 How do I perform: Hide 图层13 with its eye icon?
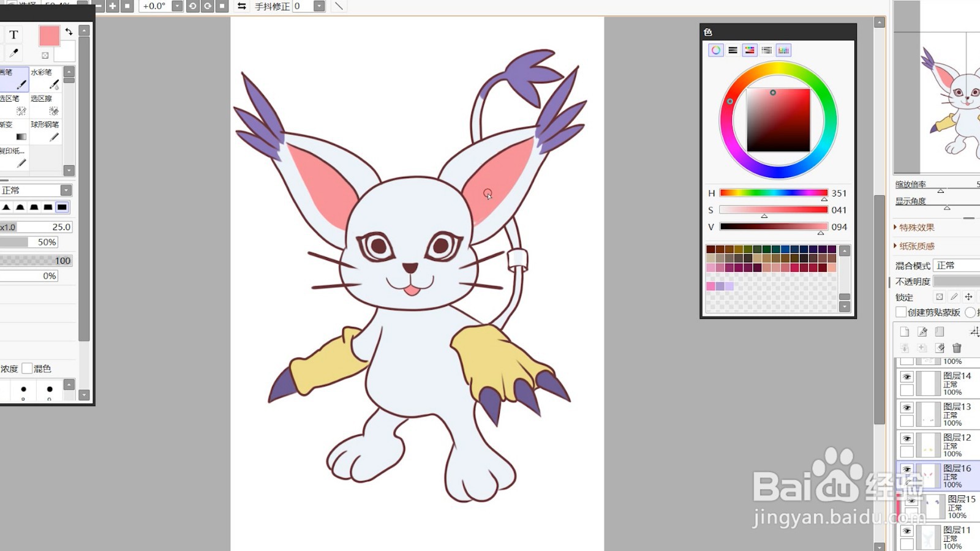[x=907, y=408]
